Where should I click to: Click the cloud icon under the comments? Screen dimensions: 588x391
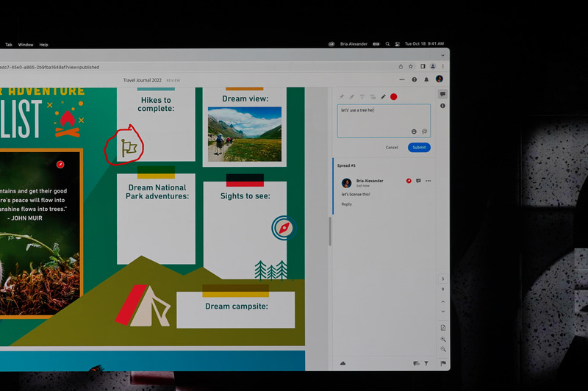tap(343, 363)
